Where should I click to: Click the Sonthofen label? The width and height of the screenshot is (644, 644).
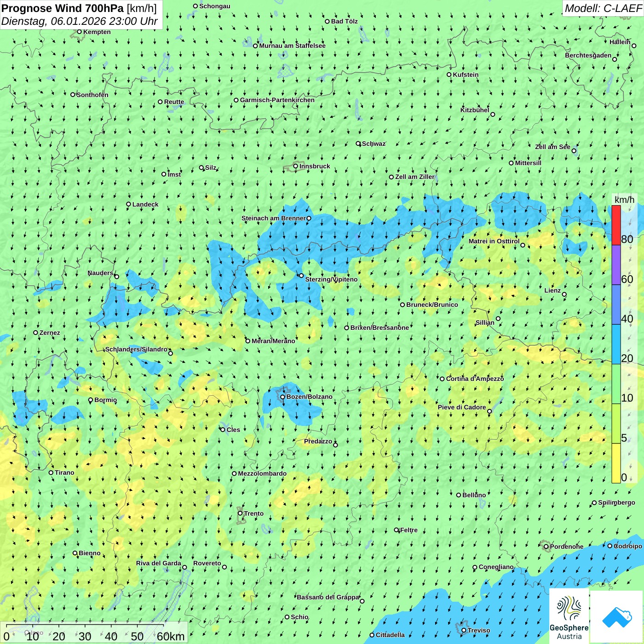(x=92, y=95)
